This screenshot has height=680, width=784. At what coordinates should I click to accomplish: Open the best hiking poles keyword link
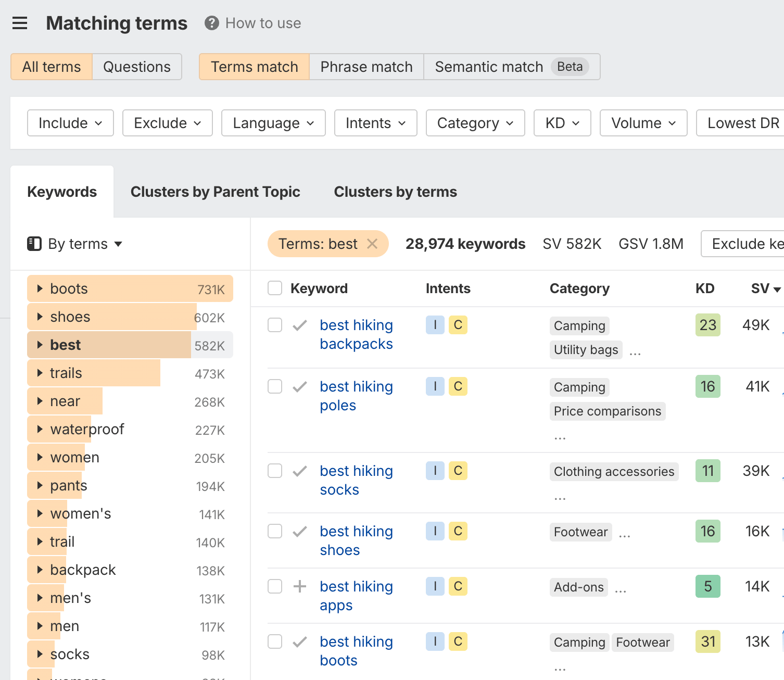(x=356, y=396)
